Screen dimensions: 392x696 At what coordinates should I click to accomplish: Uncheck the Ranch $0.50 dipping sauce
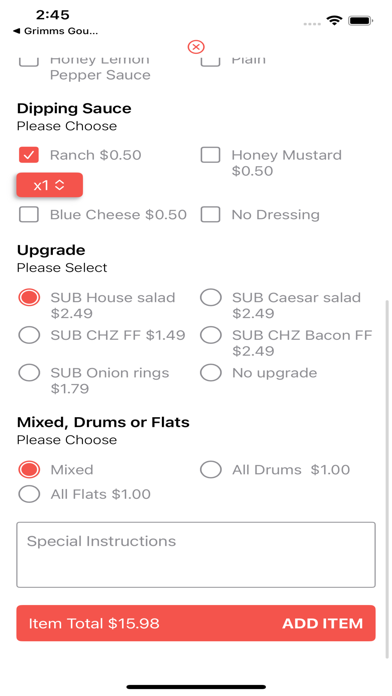(x=29, y=155)
